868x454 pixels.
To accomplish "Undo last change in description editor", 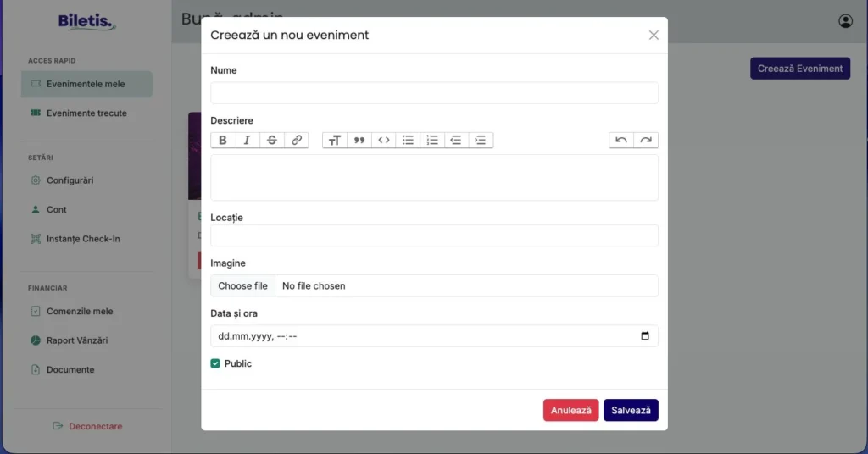I will point(621,141).
